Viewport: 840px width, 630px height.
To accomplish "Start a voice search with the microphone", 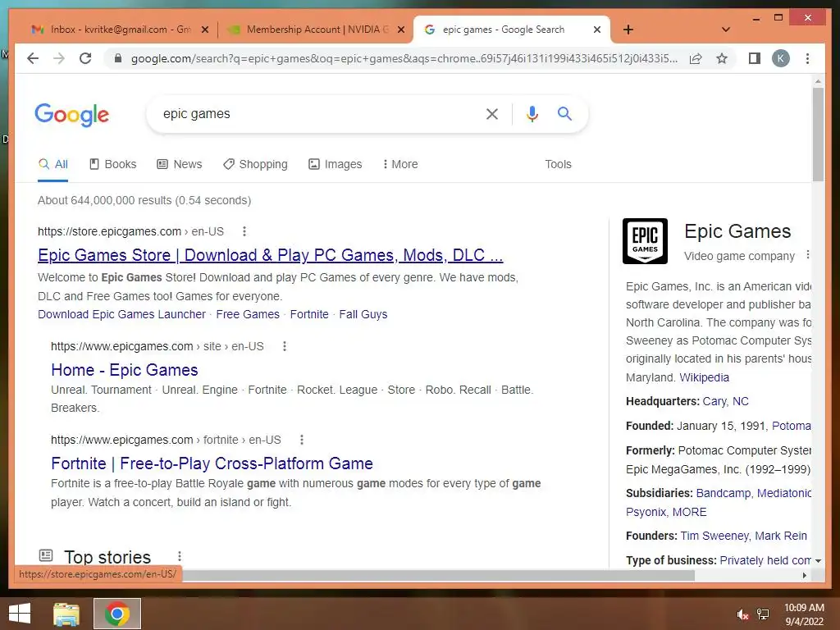I will (532, 113).
